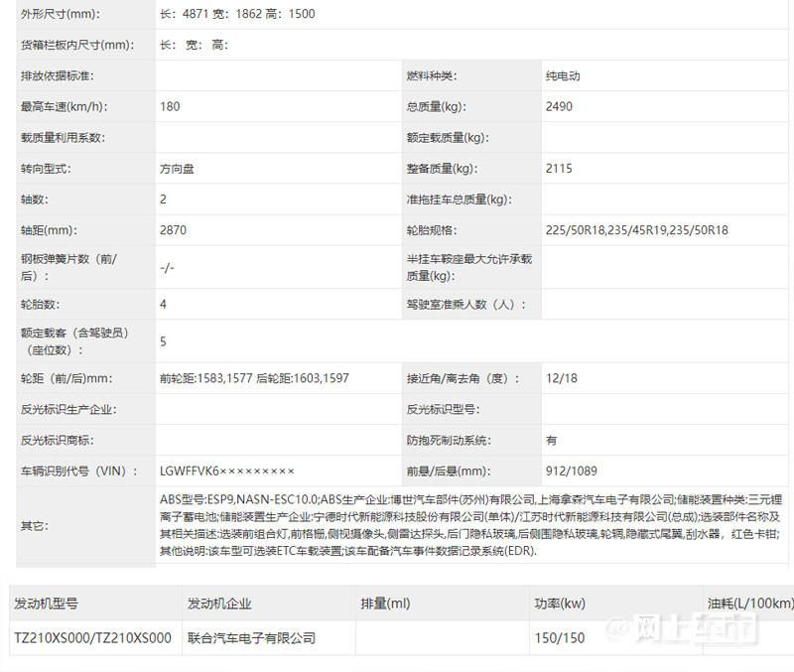Select the total mass value 2490
794x672 pixels.
click(559, 106)
